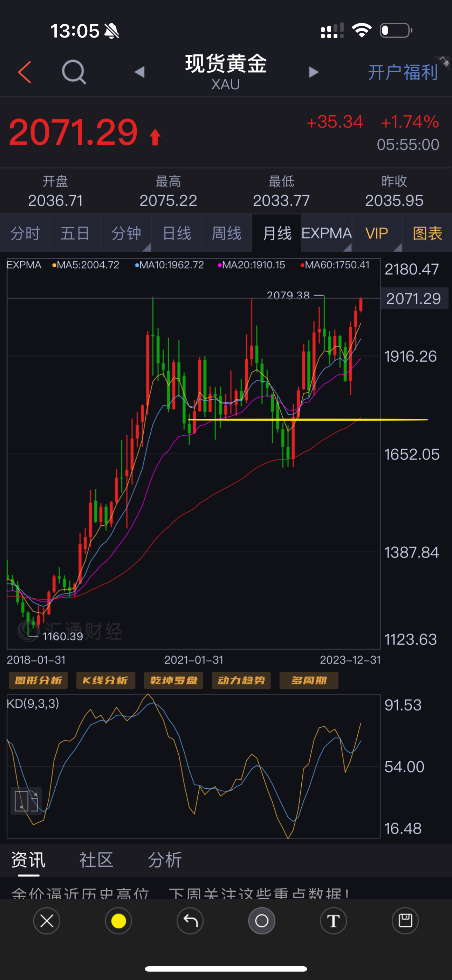Save the annotated chart
Viewport: 452px width, 980px height.
click(x=405, y=921)
